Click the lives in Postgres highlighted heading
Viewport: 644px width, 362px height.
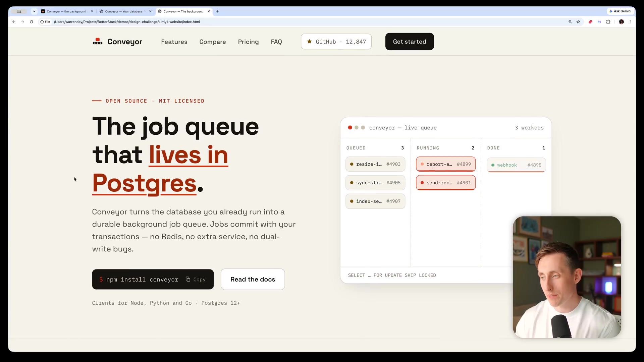click(x=160, y=169)
